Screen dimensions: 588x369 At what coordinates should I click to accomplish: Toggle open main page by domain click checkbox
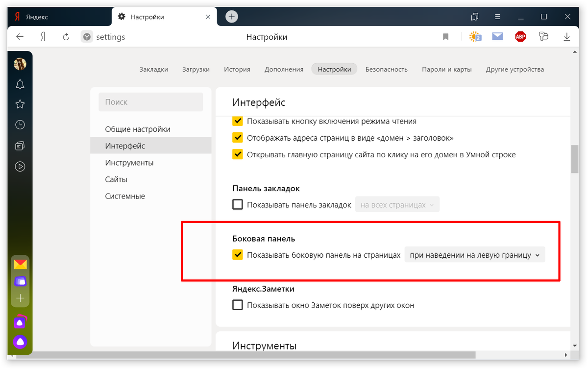coord(238,154)
